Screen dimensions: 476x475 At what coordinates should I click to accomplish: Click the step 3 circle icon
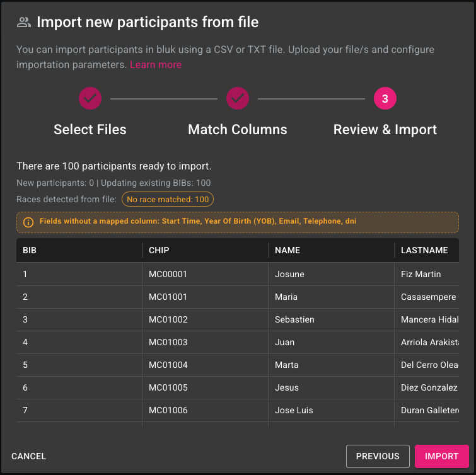coord(385,98)
